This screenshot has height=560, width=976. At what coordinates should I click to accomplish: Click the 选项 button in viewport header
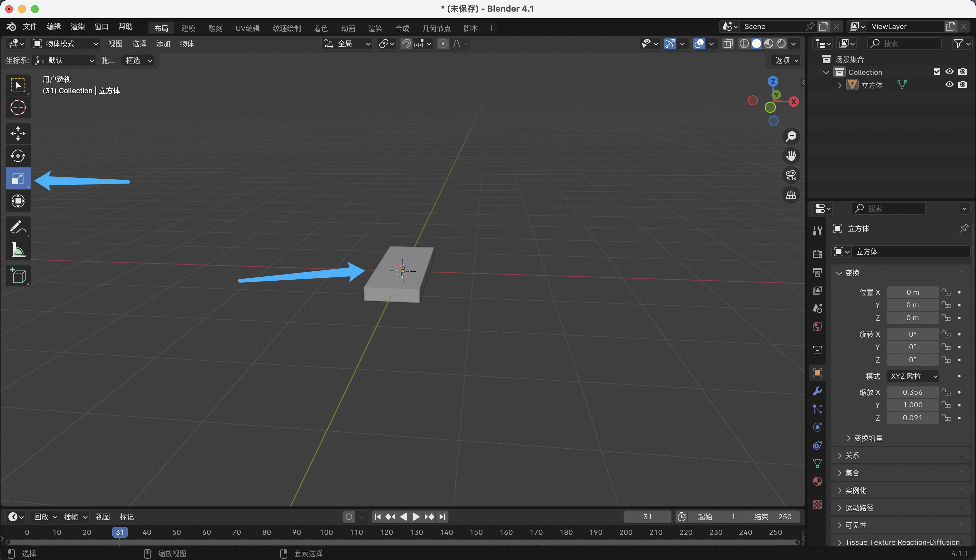786,60
